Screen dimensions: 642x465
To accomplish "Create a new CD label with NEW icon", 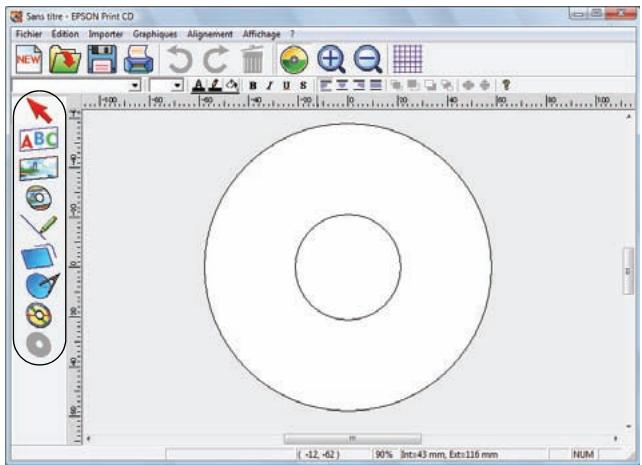I will click(29, 59).
